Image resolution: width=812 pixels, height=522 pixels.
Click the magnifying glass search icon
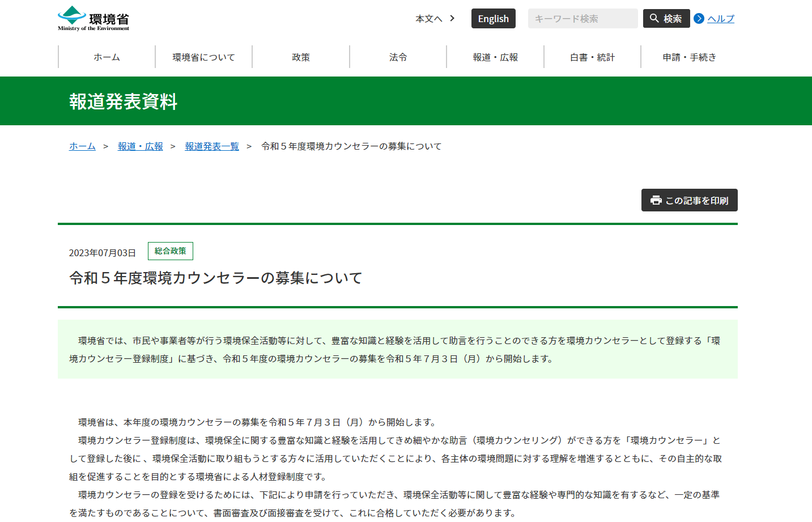click(654, 19)
